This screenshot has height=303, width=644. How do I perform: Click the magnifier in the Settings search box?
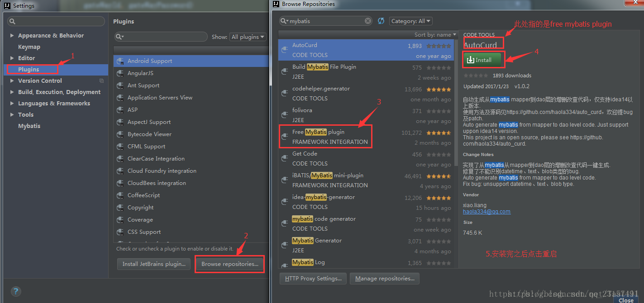(12, 22)
